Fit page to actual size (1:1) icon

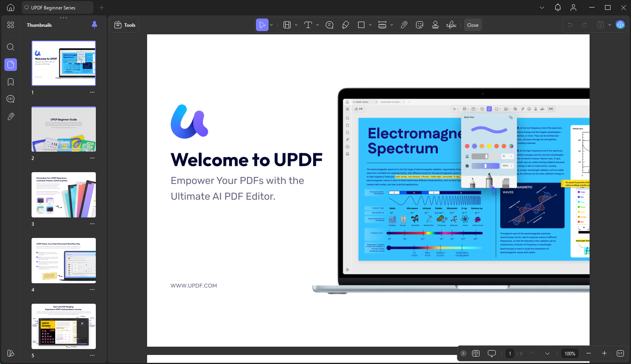620,353
